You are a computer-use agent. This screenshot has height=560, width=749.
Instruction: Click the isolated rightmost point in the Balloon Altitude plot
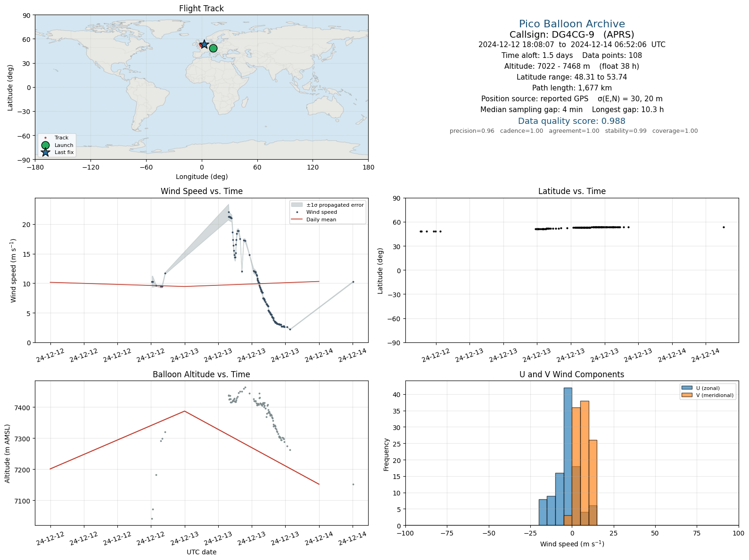tap(353, 484)
